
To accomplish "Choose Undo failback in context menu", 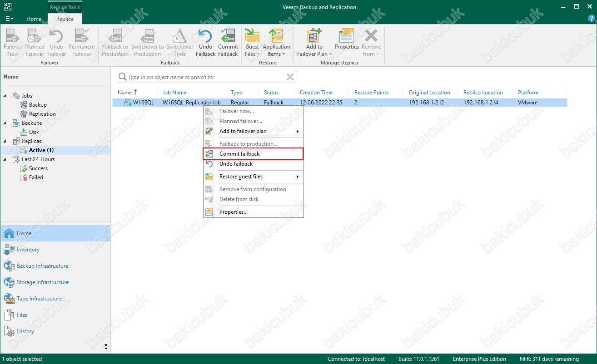I will tap(253, 164).
